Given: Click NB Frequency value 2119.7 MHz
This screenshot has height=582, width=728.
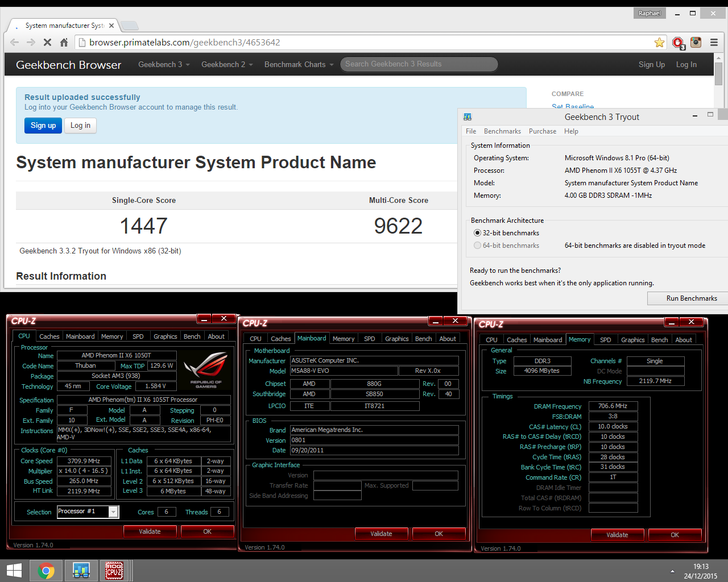Looking at the screenshot, I should click(655, 381).
